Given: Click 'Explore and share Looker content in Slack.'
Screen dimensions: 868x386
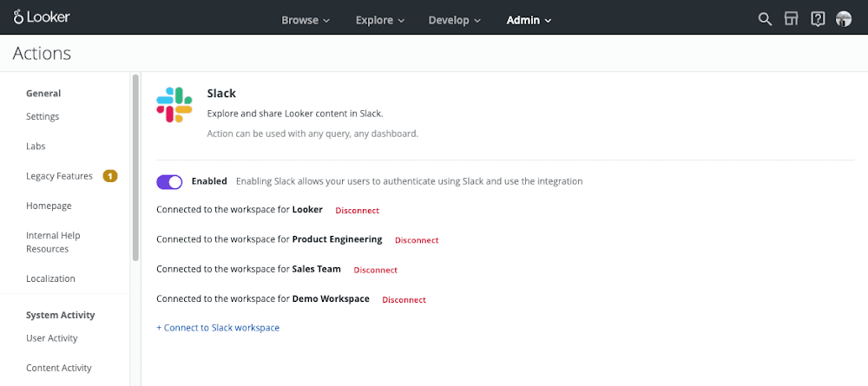Looking at the screenshot, I should click(295, 114).
